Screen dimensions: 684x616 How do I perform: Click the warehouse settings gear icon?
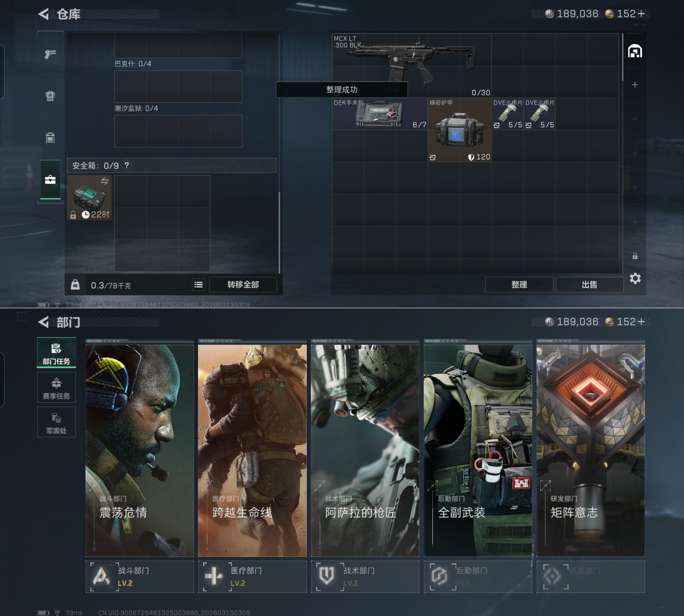[635, 279]
